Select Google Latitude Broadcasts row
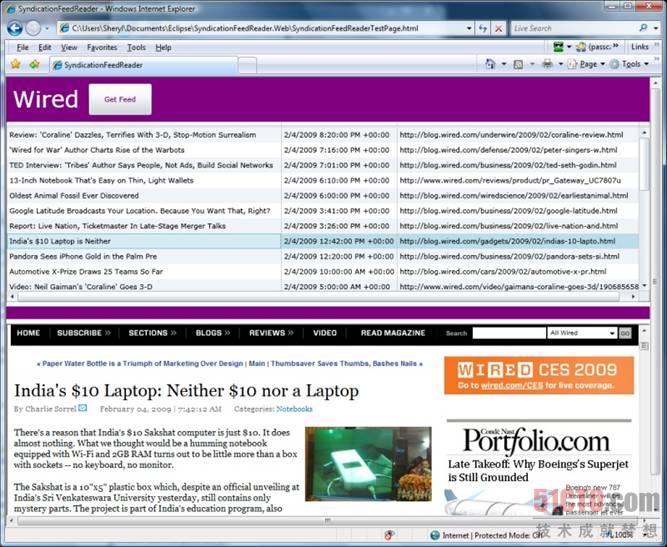Screen dimensions: 667x547 click(322, 211)
